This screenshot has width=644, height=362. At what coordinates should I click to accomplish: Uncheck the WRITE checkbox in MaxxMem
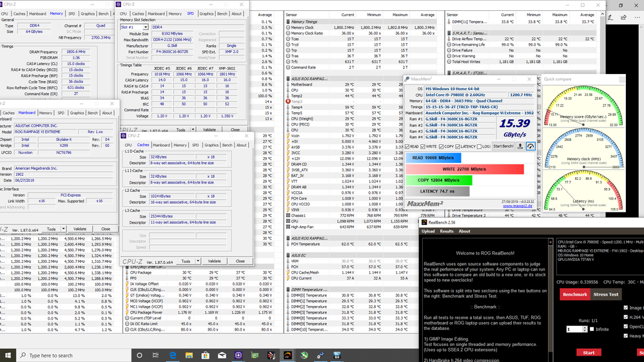pyautogui.click(x=423, y=146)
